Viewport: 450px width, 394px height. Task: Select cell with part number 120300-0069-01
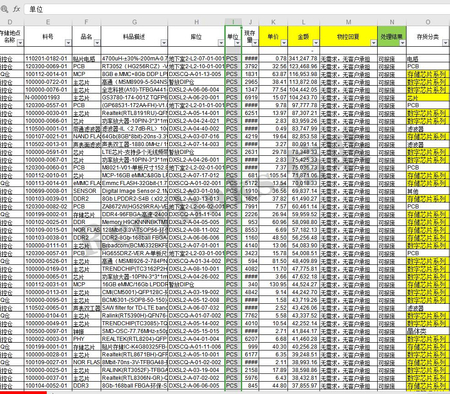pyautogui.click(x=48, y=66)
